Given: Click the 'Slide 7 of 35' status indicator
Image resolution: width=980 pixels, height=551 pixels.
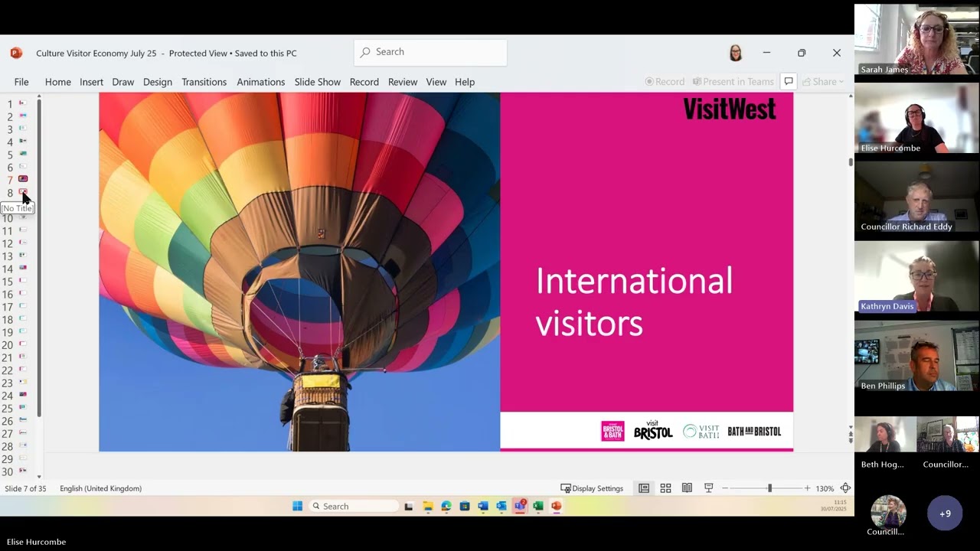Looking at the screenshot, I should (x=25, y=488).
